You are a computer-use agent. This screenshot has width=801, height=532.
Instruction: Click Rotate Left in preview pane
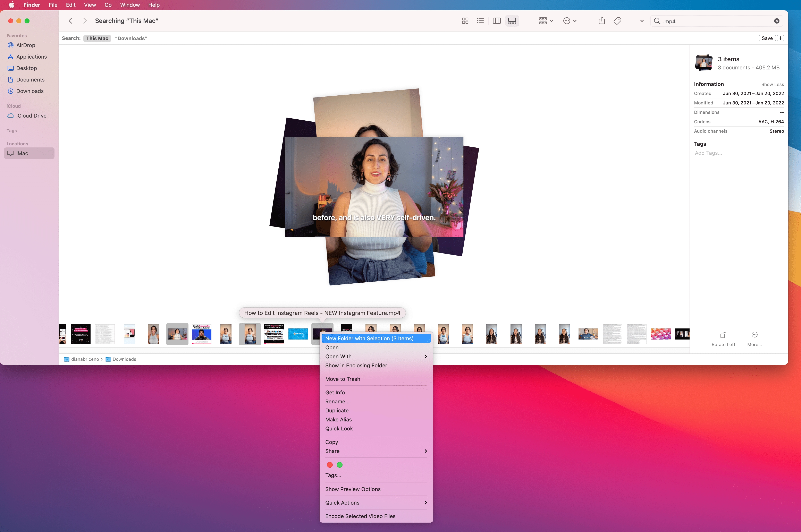(723, 339)
